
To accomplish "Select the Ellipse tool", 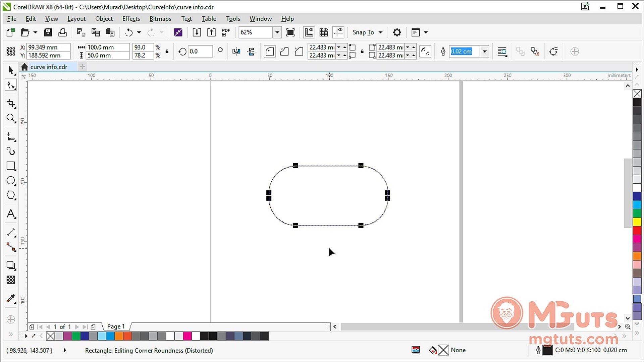I will [11, 180].
